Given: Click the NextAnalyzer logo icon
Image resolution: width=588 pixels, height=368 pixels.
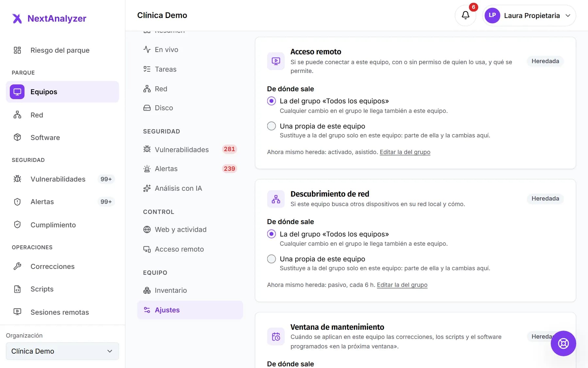Looking at the screenshot, I should (17, 19).
